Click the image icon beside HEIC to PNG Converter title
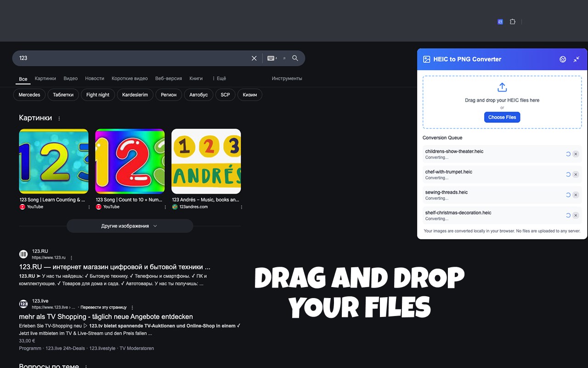 pyautogui.click(x=427, y=59)
